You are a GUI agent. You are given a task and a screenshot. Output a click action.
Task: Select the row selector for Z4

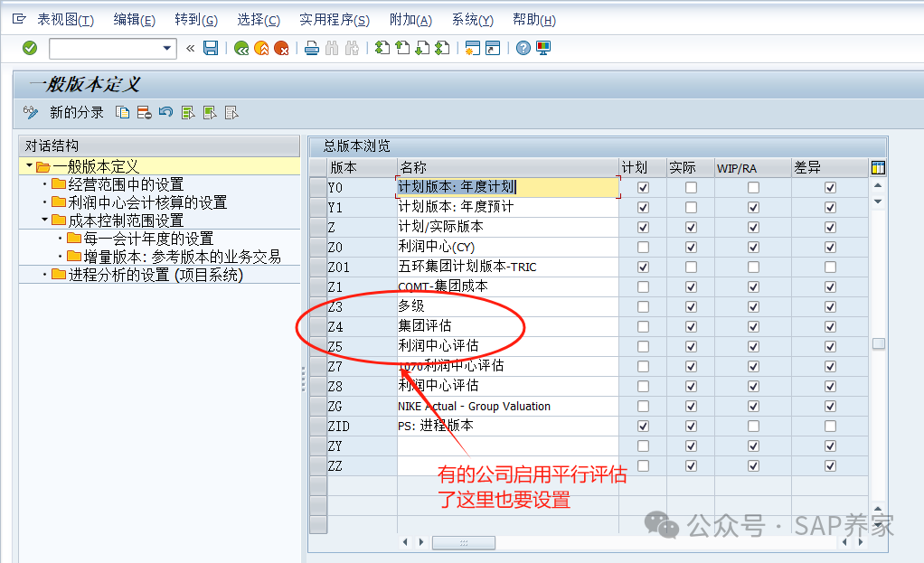318,326
